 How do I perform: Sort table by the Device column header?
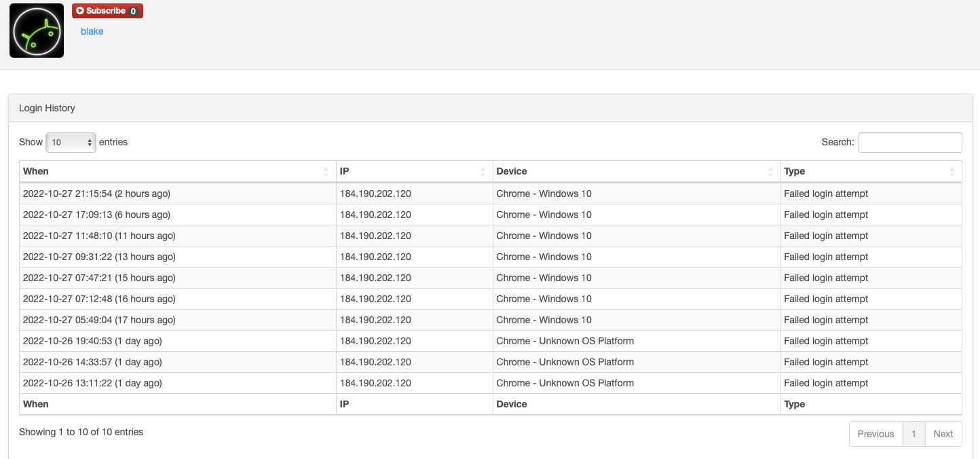pyautogui.click(x=637, y=171)
